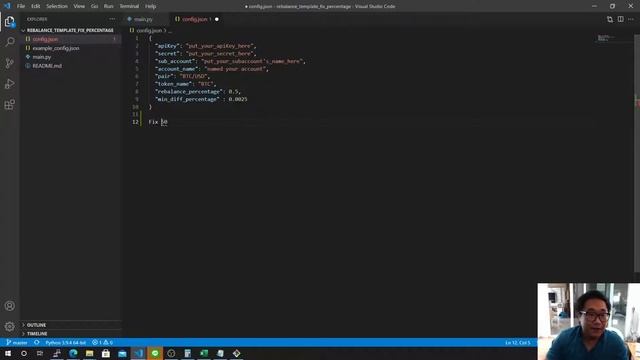
Task: Open Cortana search circle on taskbar
Action: tap(24, 353)
